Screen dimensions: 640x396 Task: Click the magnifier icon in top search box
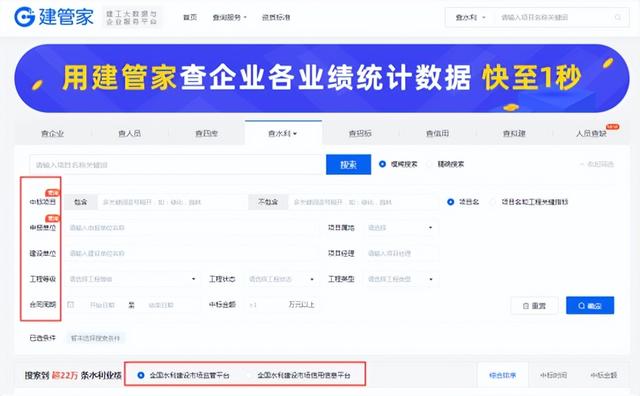(x=618, y=18)
